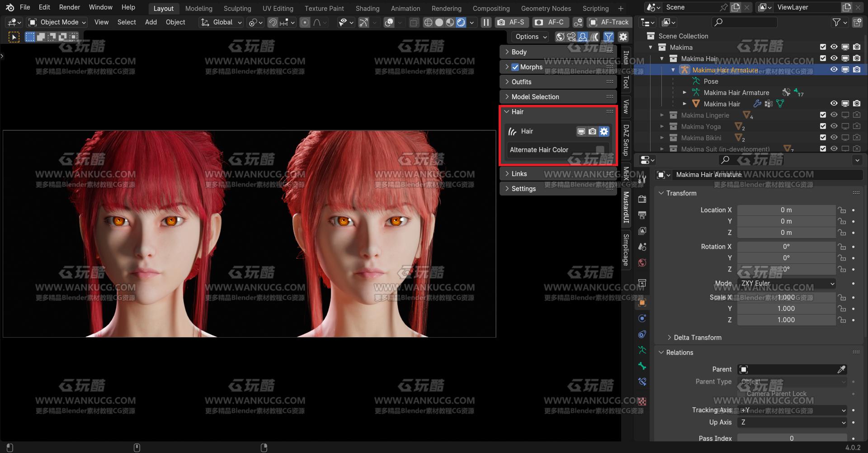The width and height of the screenshot is (868, 453).
Task: Open the snapping options magnet icon
Action: (273, 22)
